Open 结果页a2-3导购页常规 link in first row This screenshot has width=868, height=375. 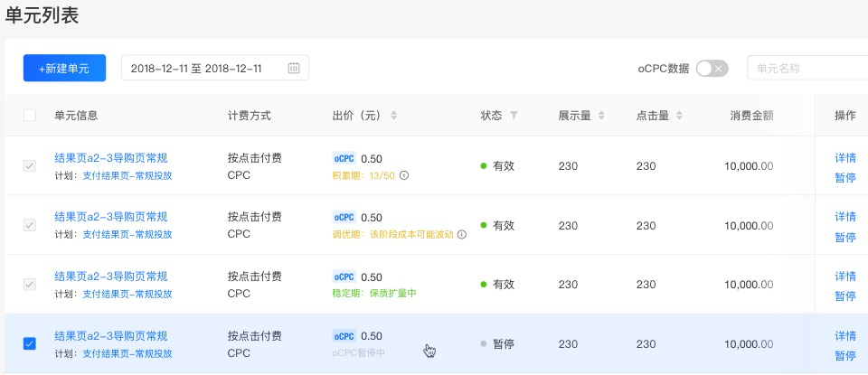coord(110,158)
